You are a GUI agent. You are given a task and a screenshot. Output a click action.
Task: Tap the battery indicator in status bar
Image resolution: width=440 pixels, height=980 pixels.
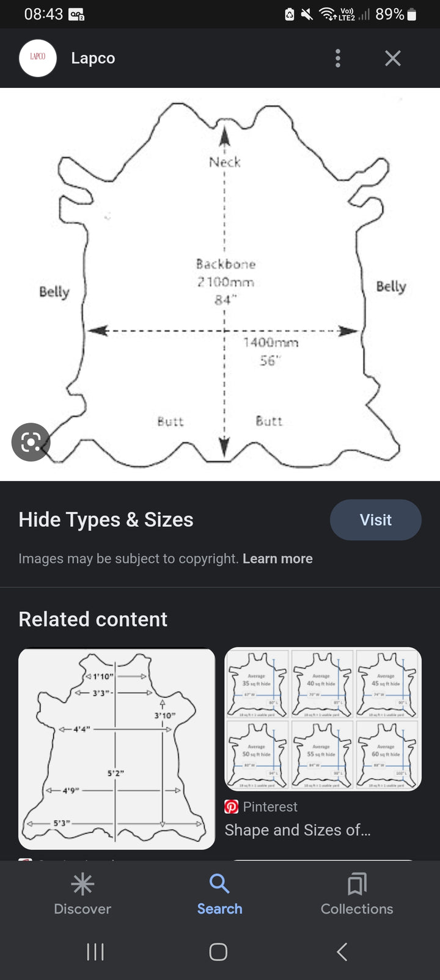[411, 14]
